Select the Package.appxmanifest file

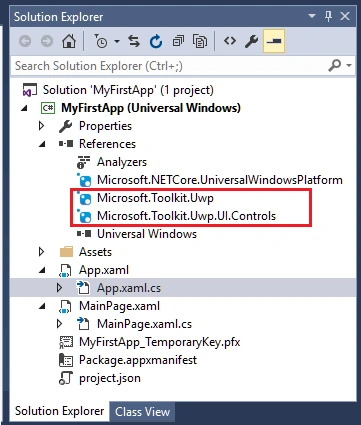pos(138,360)
